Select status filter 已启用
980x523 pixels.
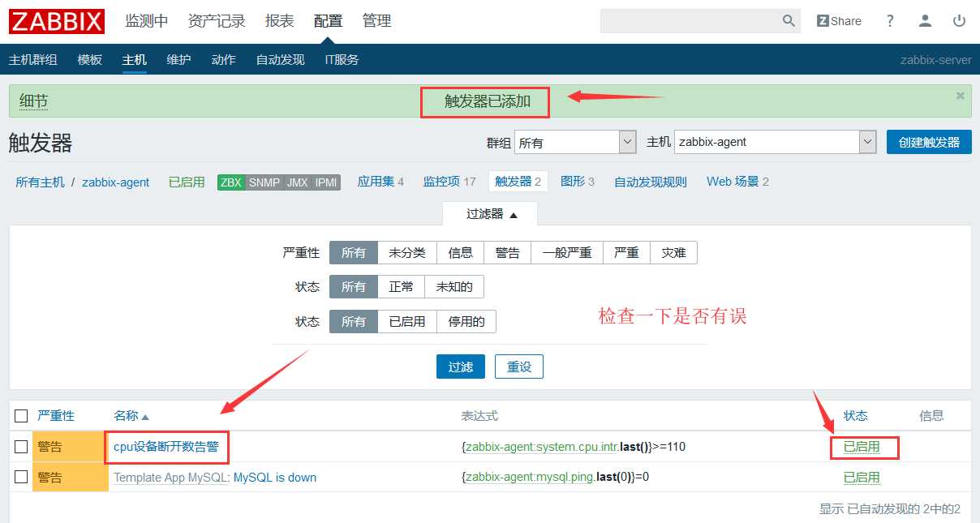pyautogui.click(x=407, y=322)
